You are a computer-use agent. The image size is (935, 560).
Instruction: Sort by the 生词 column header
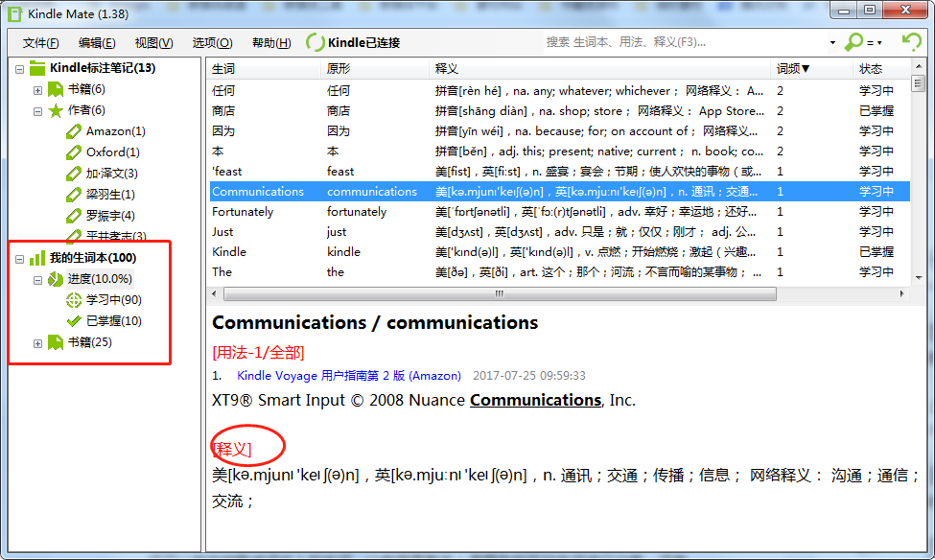point(264,69)
